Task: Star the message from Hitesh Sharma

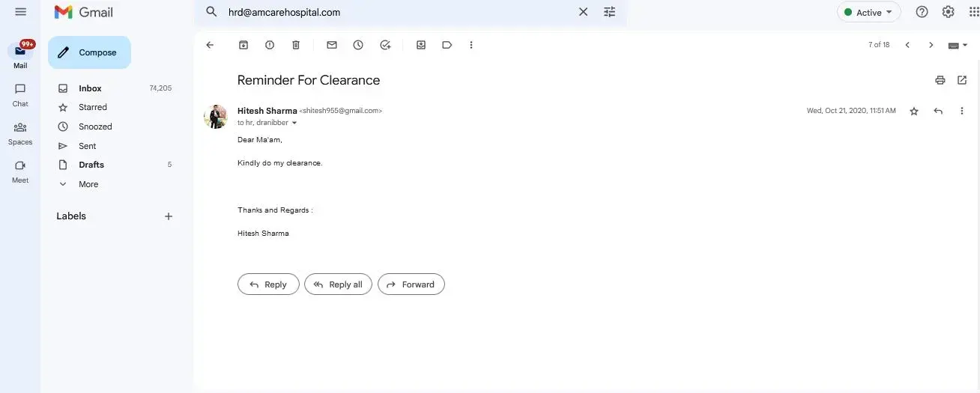Action: click(x=914, y=111)
